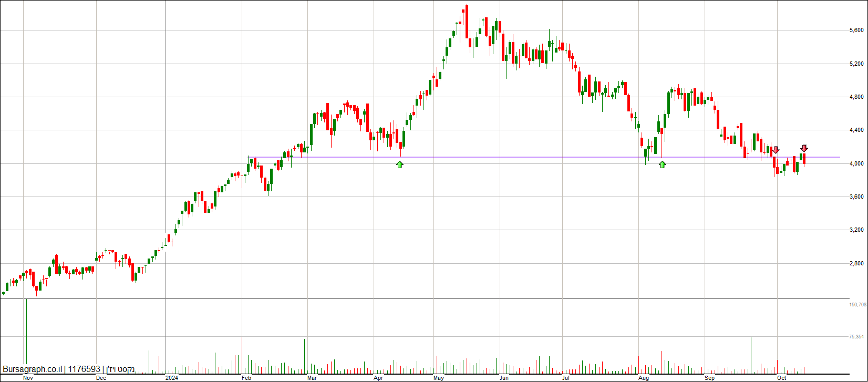Click the purple horizontal support line
The width and height of the screenshot is (868, 382).
tap(544, 157)
